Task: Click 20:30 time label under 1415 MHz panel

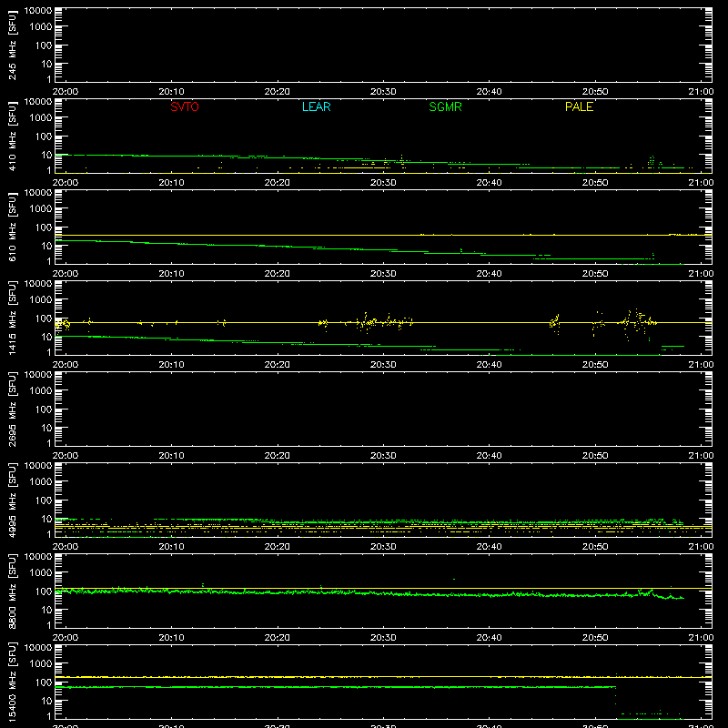Action: (383, 365)
